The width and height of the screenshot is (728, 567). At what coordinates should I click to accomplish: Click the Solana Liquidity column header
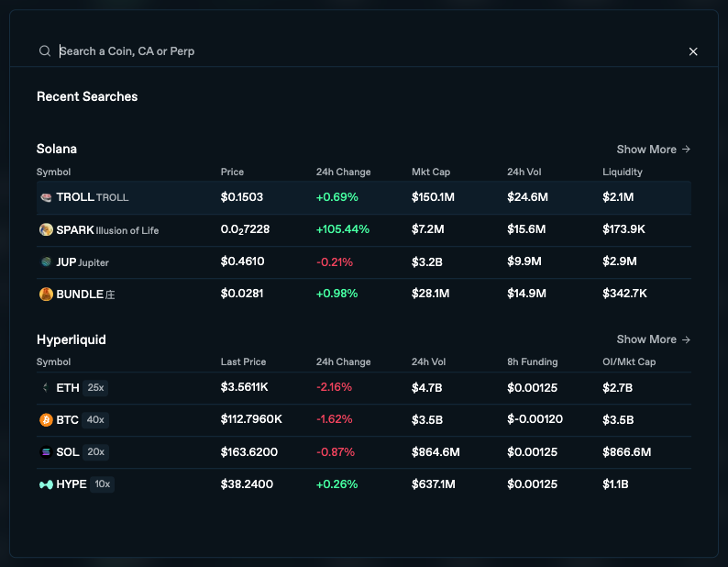point(623,172)
